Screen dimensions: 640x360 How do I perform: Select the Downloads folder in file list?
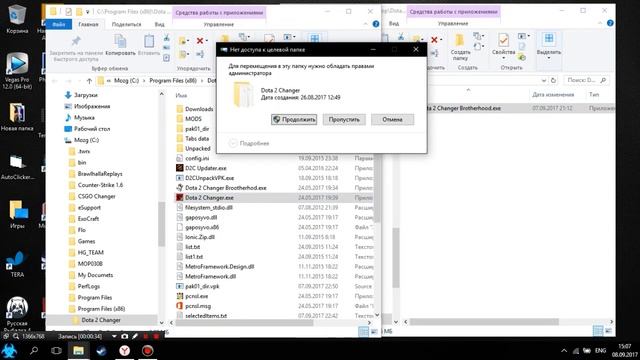[199, 109]
